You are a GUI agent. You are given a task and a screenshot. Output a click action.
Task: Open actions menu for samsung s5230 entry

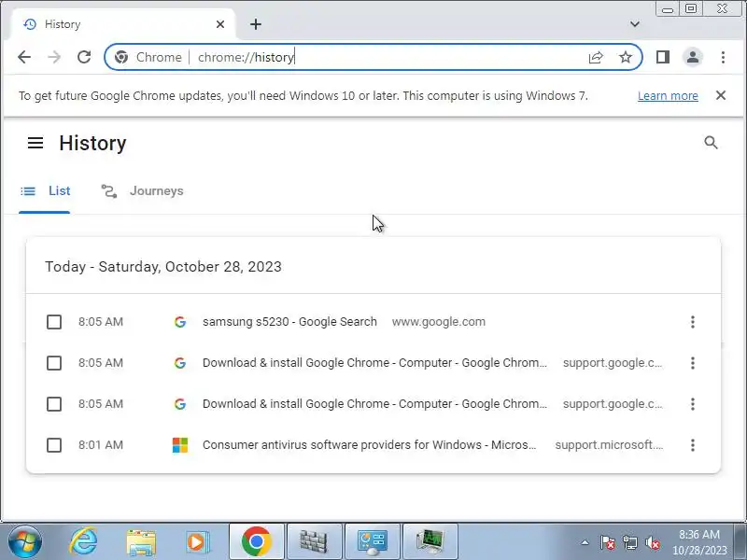[x=693, y=322]
